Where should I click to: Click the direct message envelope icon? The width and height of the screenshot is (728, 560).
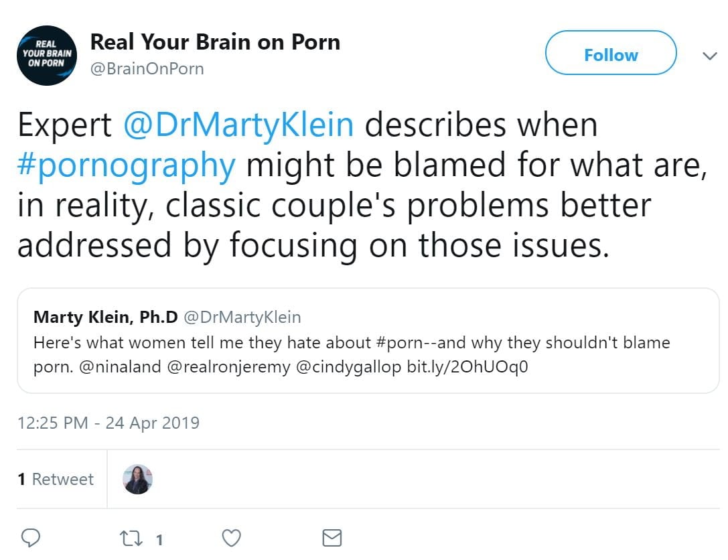[332, 537]
